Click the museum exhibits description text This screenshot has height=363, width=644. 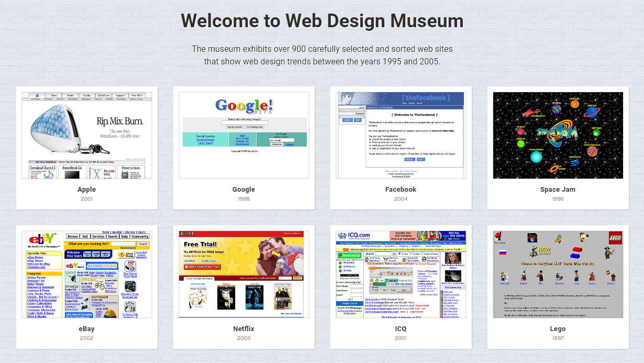322,55
